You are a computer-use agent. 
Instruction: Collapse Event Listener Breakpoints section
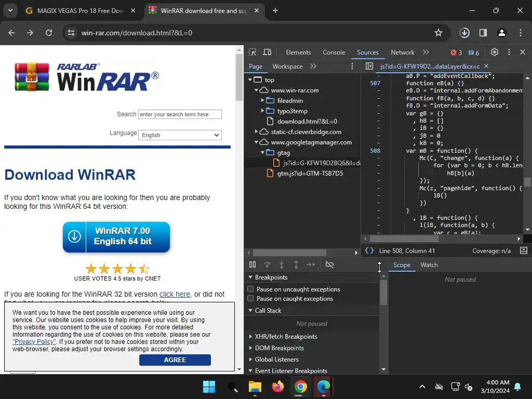250,371
